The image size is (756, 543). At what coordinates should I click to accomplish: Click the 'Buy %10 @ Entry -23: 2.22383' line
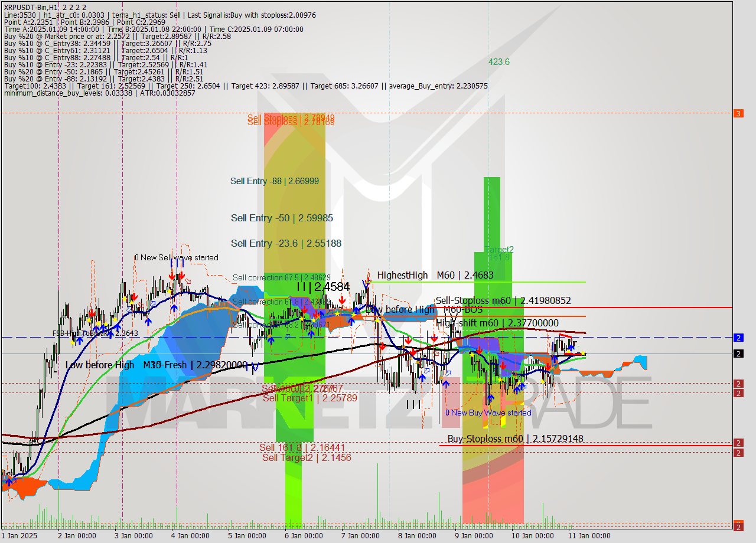tap(105, 65)
